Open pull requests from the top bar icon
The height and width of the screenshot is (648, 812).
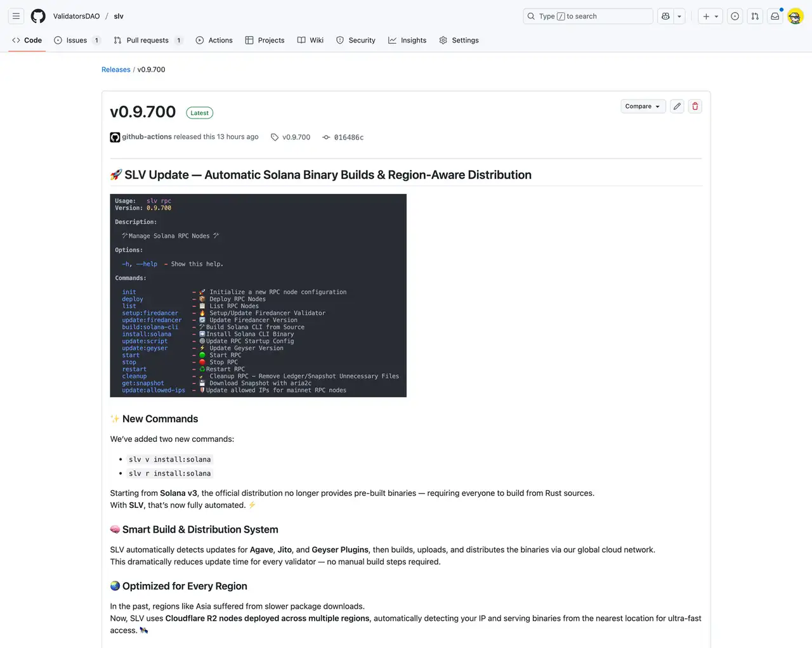click(x=754, y=16)
